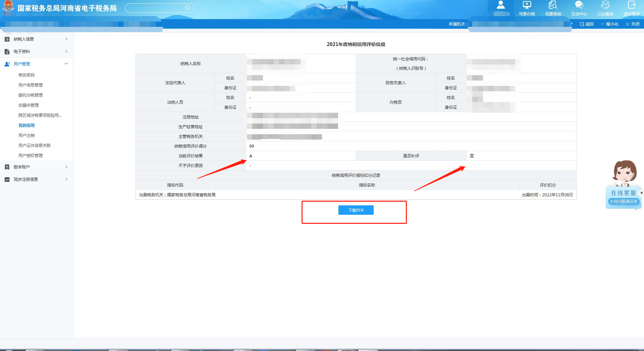This screenshot has width=644, height=351.
Task: Open 跨区域涉税事项报验 sidebar item
Action: tap(40, 115)
